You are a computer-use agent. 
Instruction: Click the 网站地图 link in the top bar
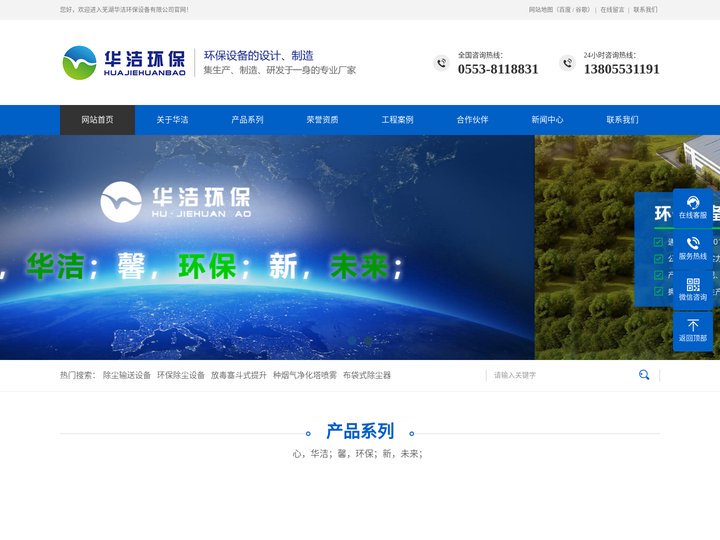(x=541, y=10)
